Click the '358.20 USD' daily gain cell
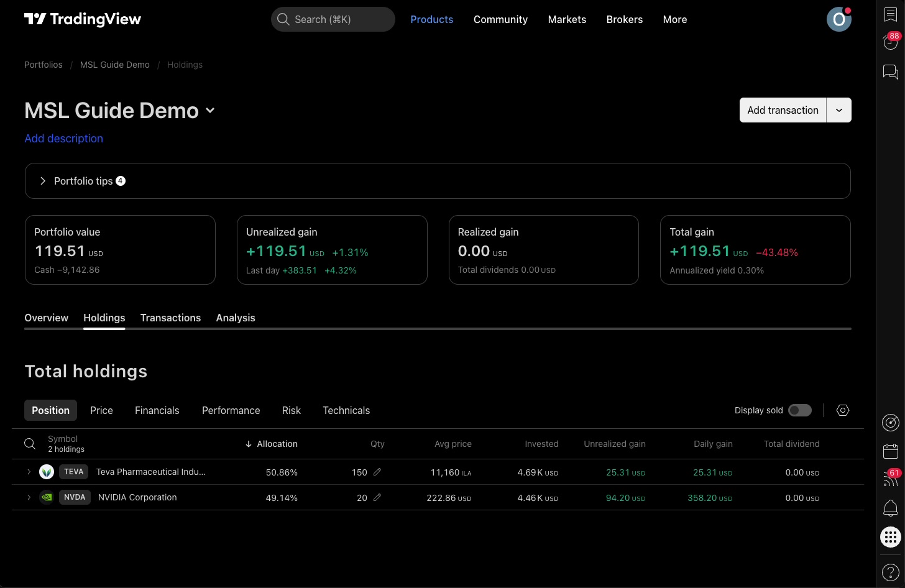This screenshot has width=905, height=588. point(710,498)
